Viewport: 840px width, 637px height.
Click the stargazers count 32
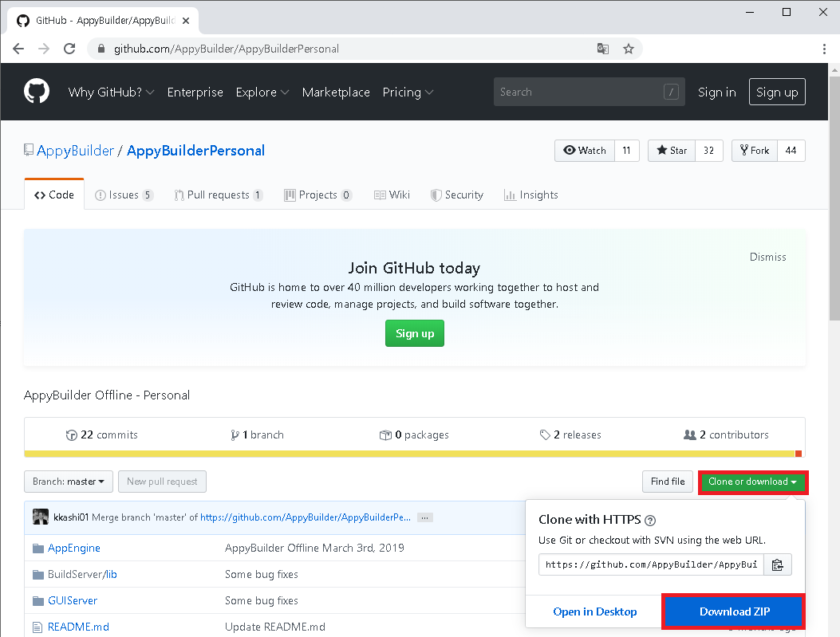[x=708, y=151]
